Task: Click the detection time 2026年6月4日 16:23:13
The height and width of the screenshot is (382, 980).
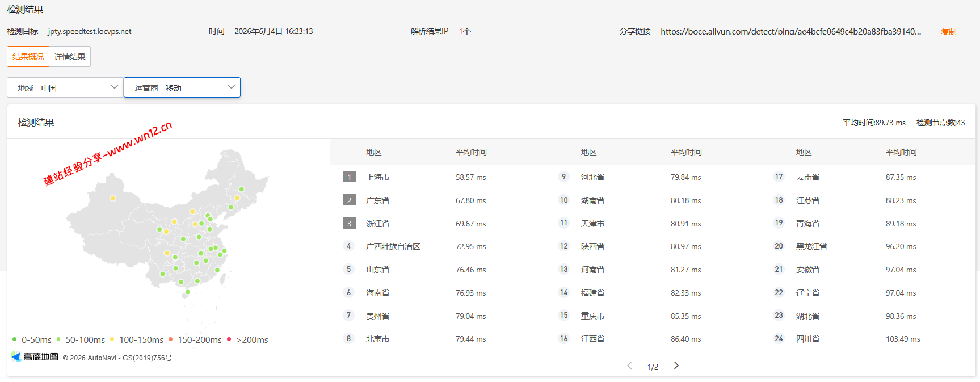Action: pos(274,32)
